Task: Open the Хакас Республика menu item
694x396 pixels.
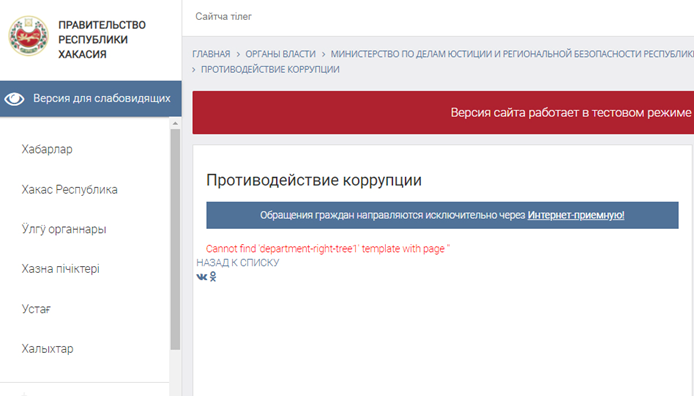Action: click(69, 189)
